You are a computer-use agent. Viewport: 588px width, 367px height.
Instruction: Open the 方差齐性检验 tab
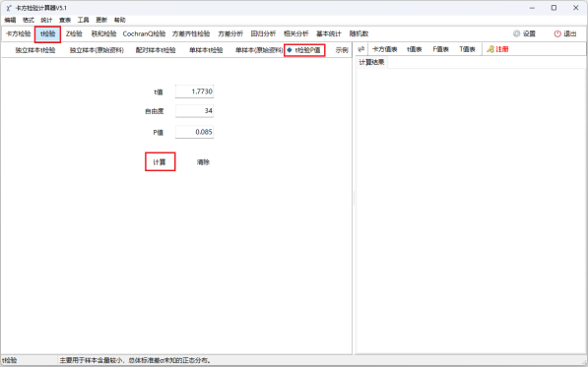(191, 33)
